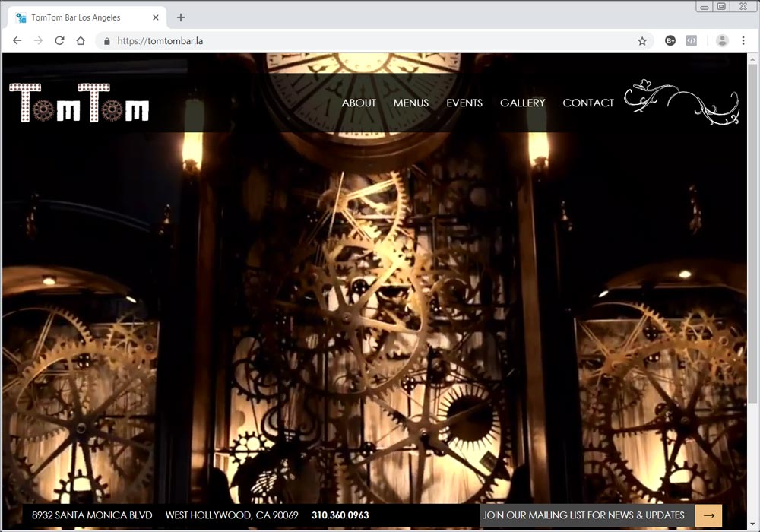The image size is (760, 532).
Task: Focus the address bar URL field
Action: [x=373, y=41]
